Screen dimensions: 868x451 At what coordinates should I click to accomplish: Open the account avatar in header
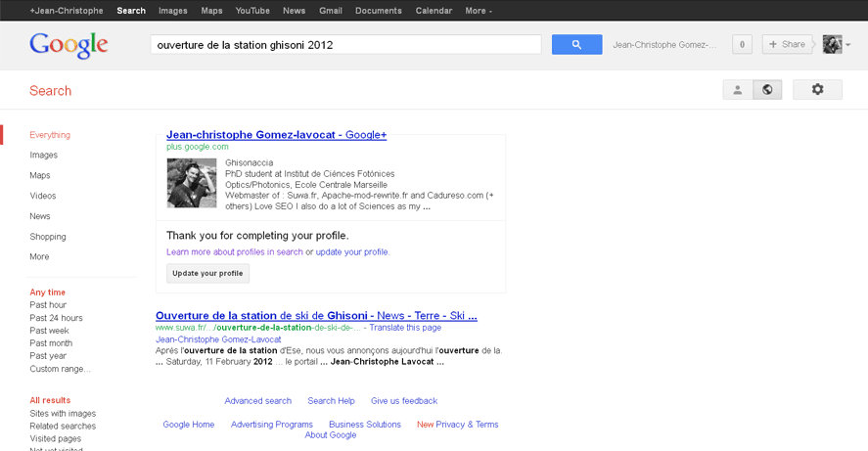[x=832, y=44]
